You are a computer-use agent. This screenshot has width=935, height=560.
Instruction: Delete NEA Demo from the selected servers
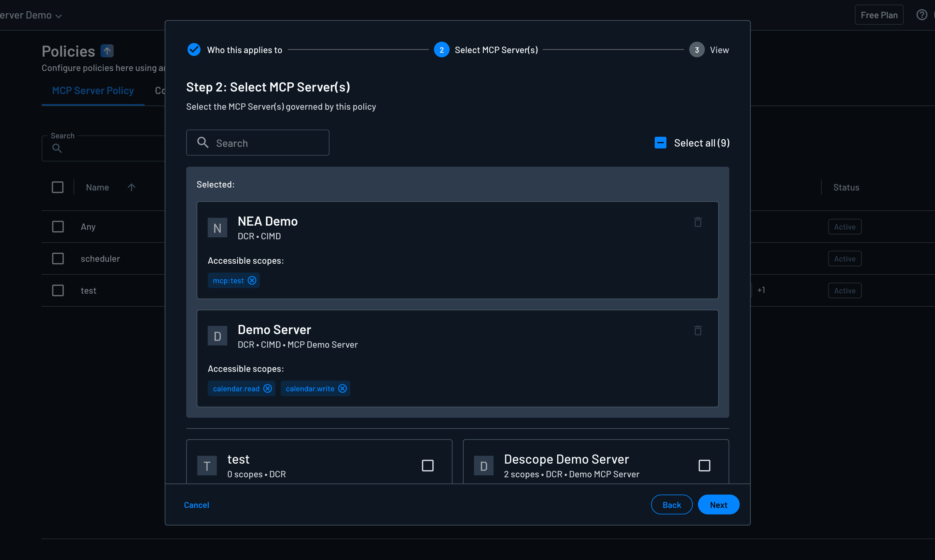(698, 222)
